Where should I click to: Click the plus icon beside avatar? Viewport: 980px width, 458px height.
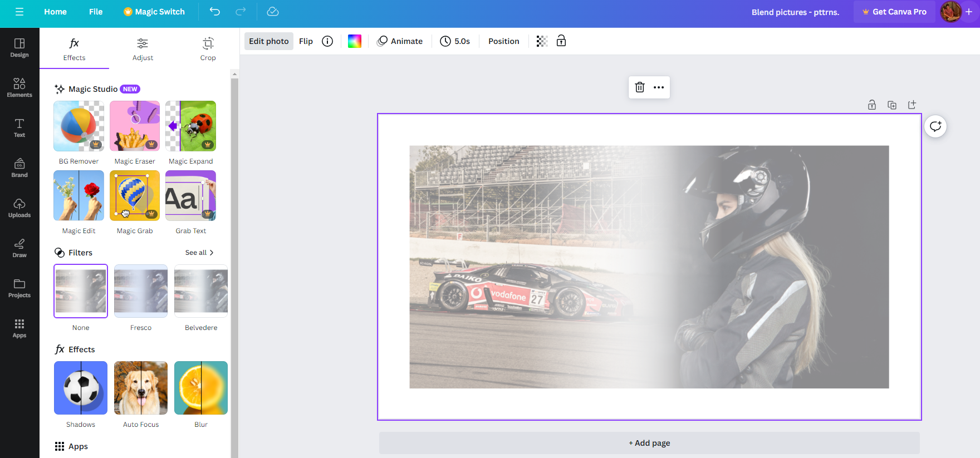coord(969,12)
